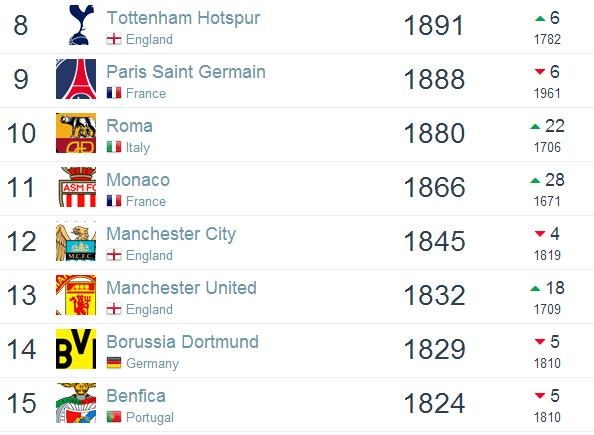Open the Borussia Dortmund BVB logo
Viewport: 594px width, 435px height.
coord(76,349)
